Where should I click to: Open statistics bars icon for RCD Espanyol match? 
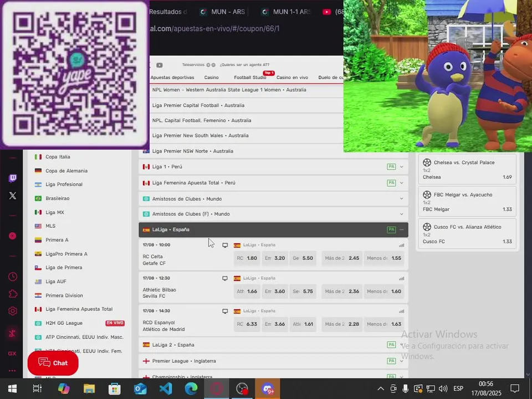(x=402, y=311)
